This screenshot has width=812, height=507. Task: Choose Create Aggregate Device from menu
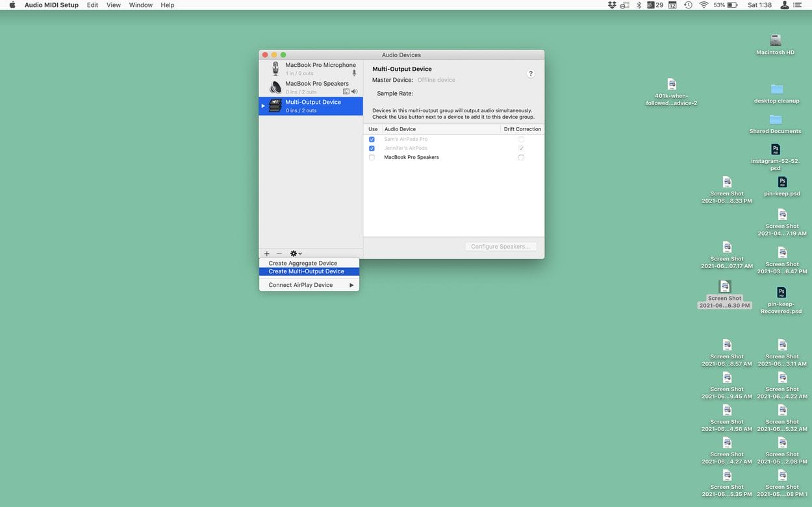click(x=303, y=264)
